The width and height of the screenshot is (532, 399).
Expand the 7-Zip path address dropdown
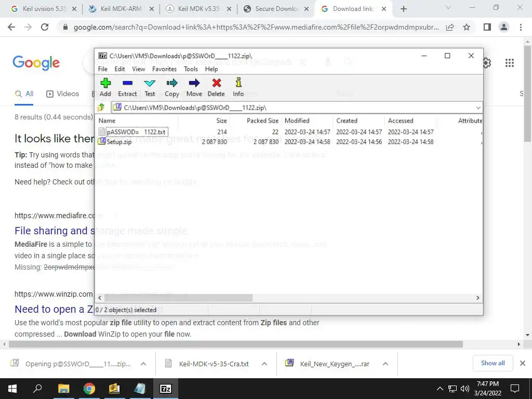(478, 108)
